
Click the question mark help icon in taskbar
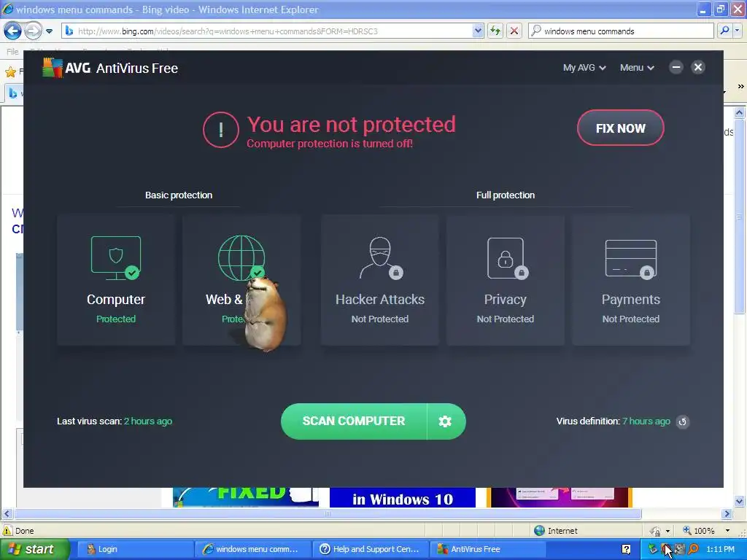627,549
